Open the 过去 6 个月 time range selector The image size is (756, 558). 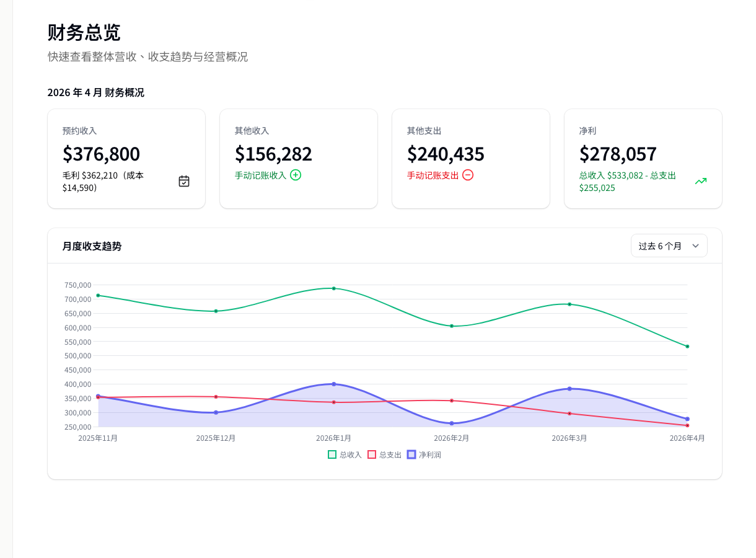(x=669, y=246)
